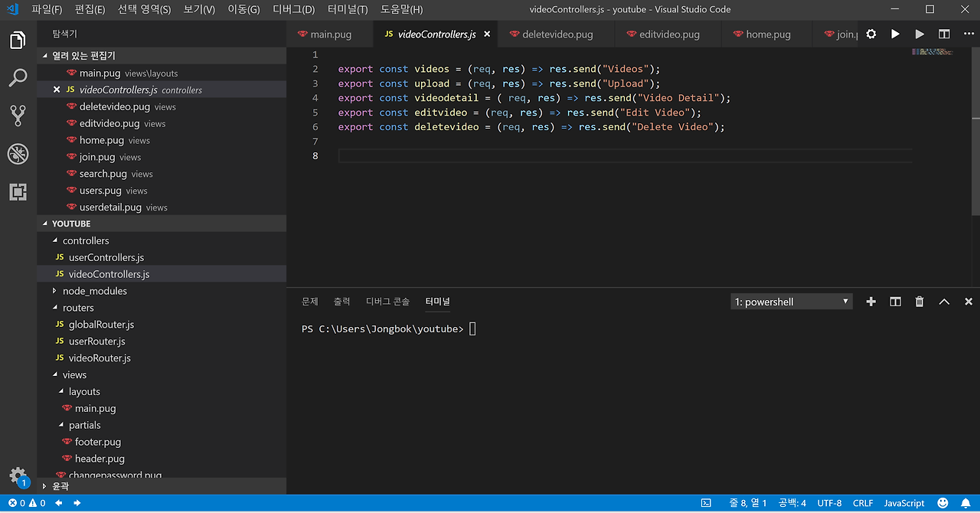
Task: Open the Source Control view
Action: (18, 116)
